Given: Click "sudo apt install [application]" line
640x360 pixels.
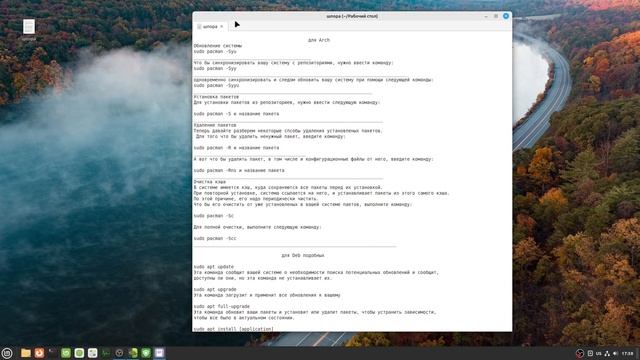Looking at the screenshot, I should pyautogui.click(x=233, y=329).
